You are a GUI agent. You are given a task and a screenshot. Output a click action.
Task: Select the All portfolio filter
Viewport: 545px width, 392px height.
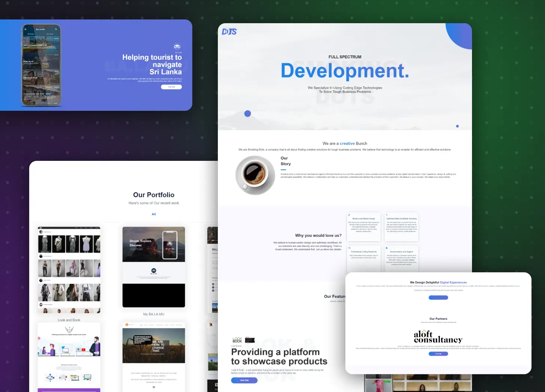click(153, 214)
